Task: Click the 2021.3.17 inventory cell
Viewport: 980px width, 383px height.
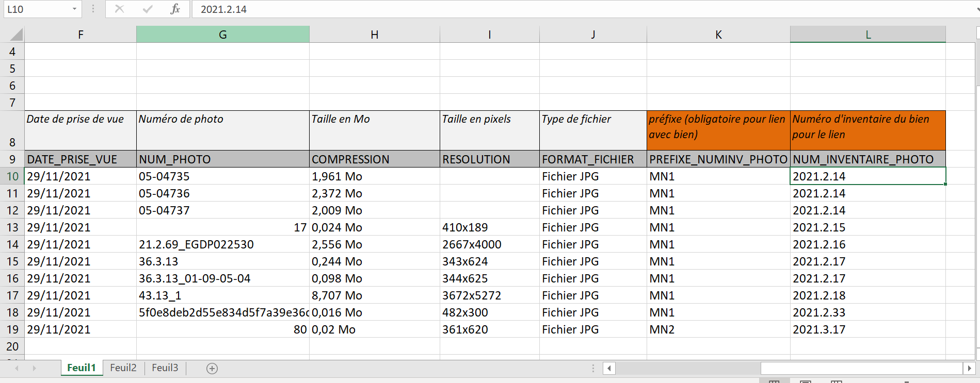Action: [868, 329]
